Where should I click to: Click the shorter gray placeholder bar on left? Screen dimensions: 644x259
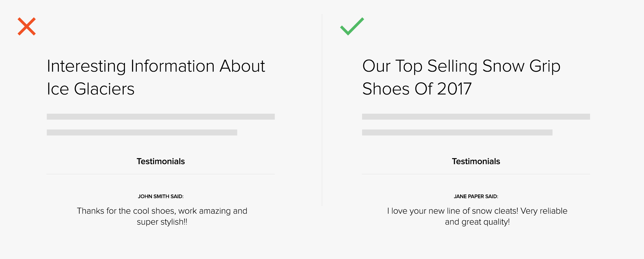142,132
